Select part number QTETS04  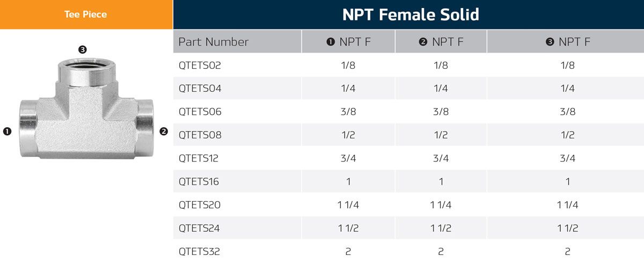coord(200,89)
